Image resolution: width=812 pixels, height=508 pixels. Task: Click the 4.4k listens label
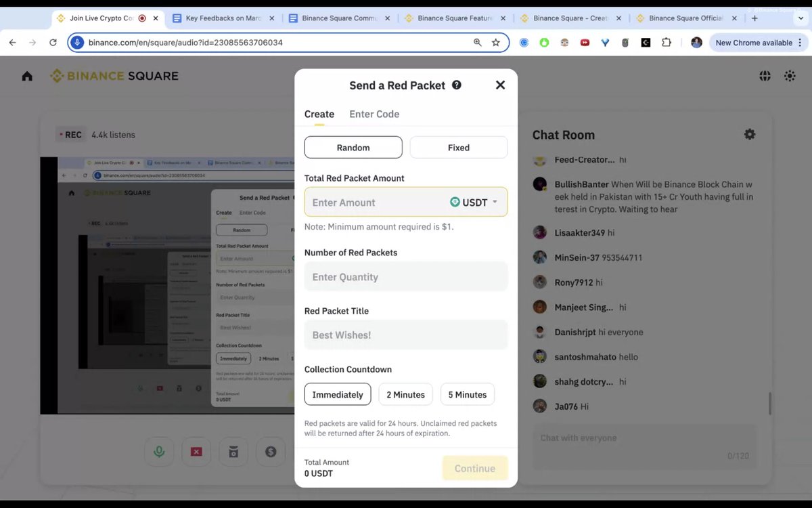pyautogui.click(x=114, y=135)
